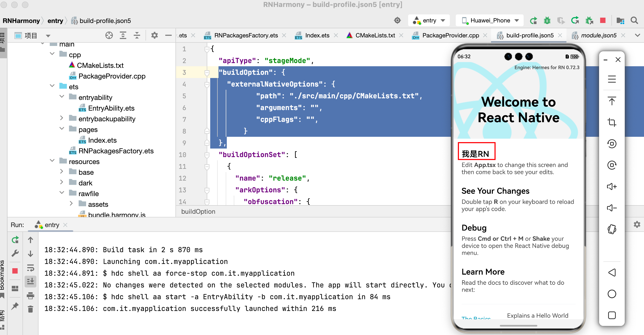Screen dimensions: 644x335
Task: Decrease emulator volume
Action: coord(612,208)
